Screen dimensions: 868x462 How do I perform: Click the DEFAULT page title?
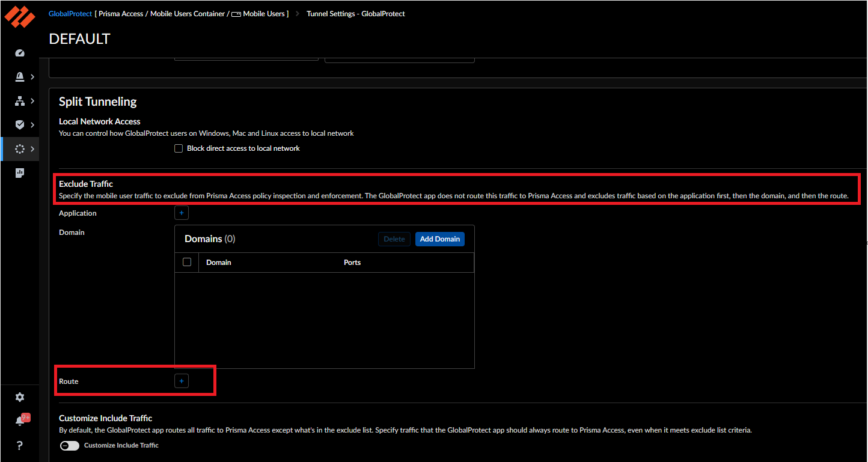pos(79,39)
